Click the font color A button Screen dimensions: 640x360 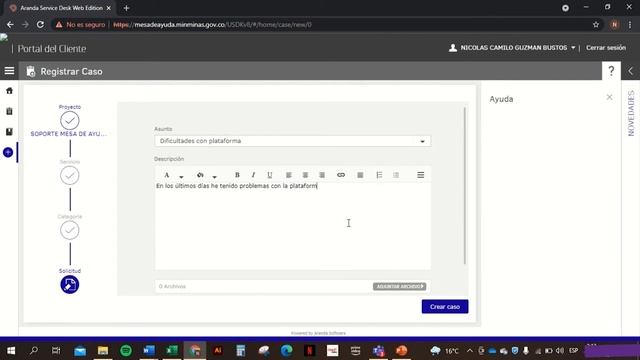(x=167, y=175)
